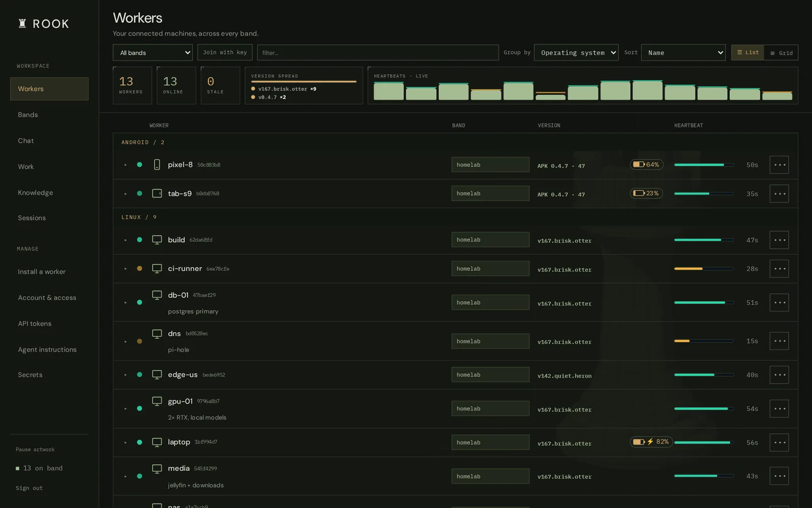812x508 pixels.
Task: Expand the db-01 worker row
Action: [125, 303]
